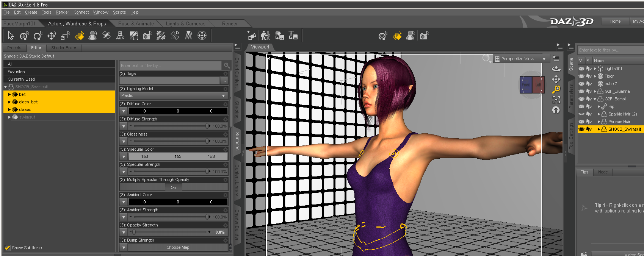Open the Shader Baker tab
Viewport: 644px width, 256px height.
coord(64,48)
